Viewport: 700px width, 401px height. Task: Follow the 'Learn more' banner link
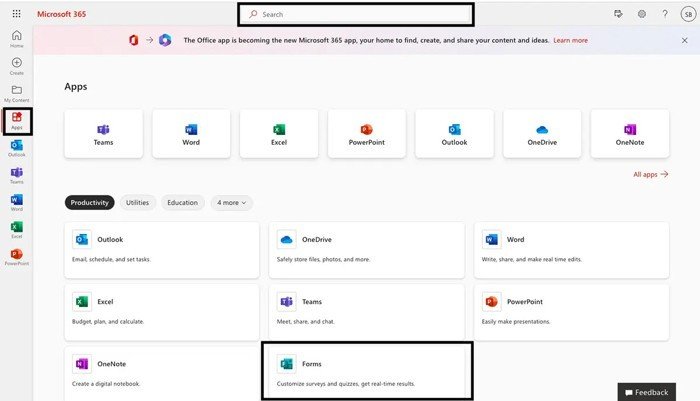570,41
